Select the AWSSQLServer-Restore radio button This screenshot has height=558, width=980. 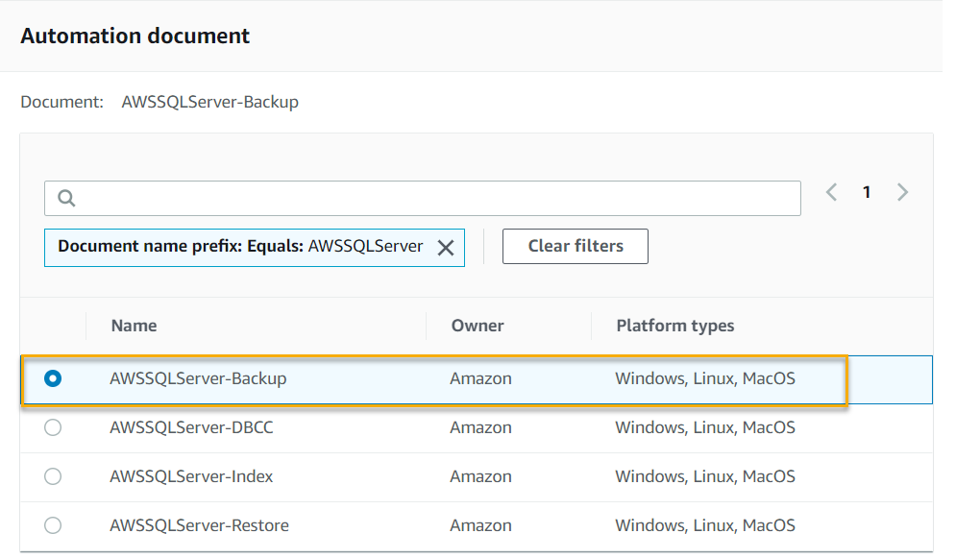coord(53,525)
